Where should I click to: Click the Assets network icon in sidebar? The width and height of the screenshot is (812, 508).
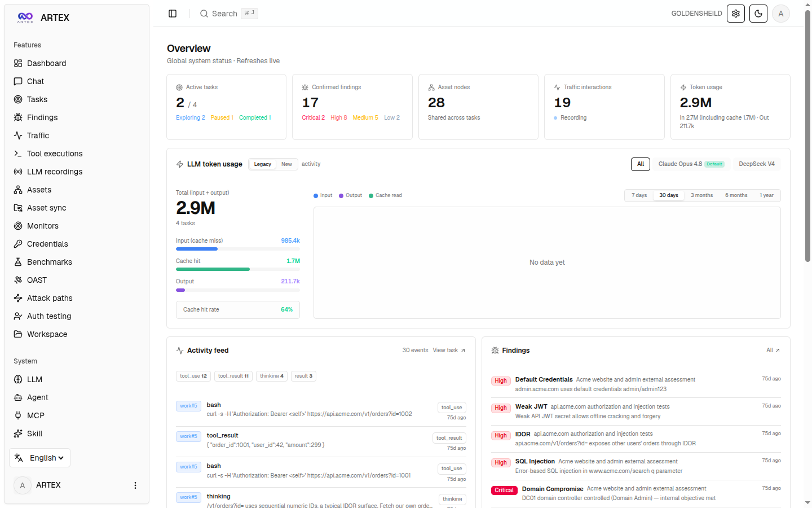pyautogui.click(x=18, y=190)
